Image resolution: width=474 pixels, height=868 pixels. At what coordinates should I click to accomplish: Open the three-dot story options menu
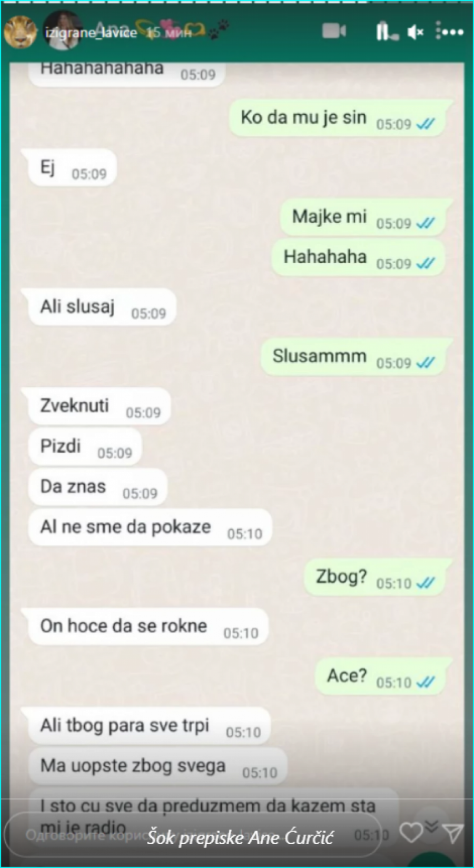tap(449, 32)
